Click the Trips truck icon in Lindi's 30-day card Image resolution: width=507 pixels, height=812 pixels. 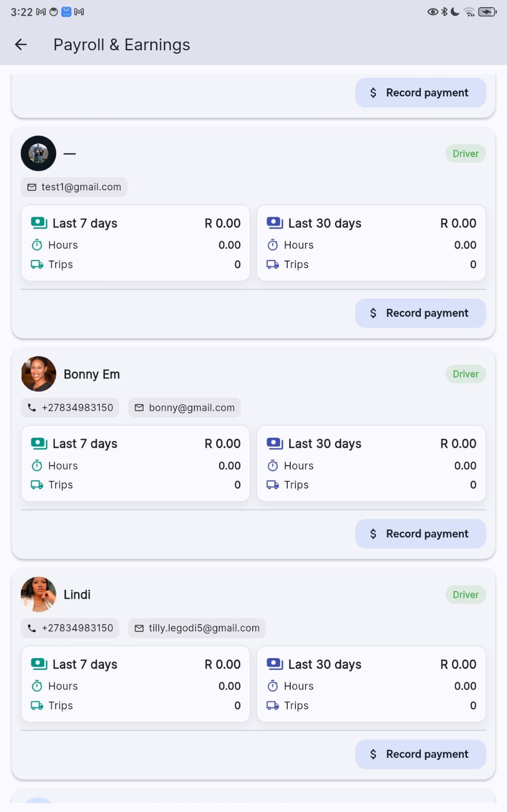[x=273, y=706]
